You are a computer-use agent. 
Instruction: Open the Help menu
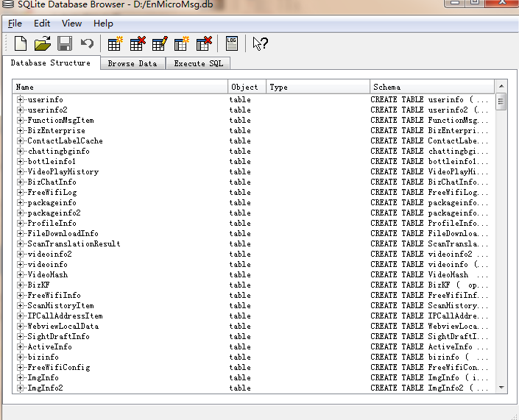click(x=103, y=24)
